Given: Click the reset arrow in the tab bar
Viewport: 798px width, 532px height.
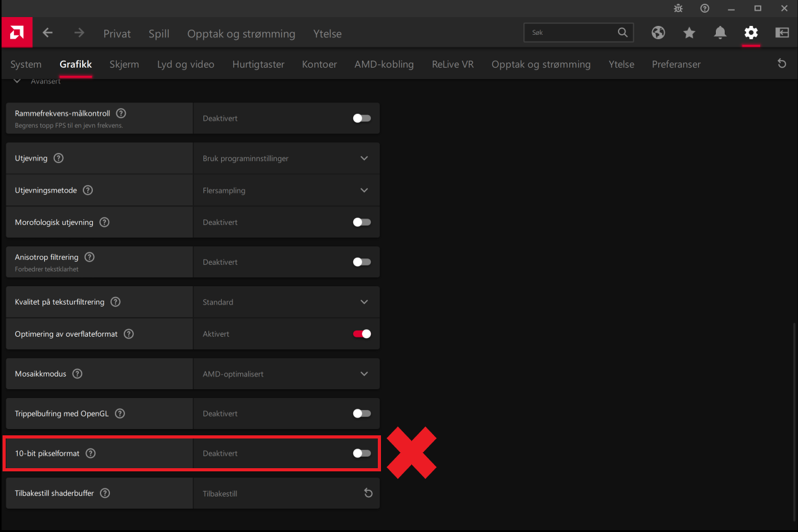Looking at the screenshot, I should (x=782, y=64).
